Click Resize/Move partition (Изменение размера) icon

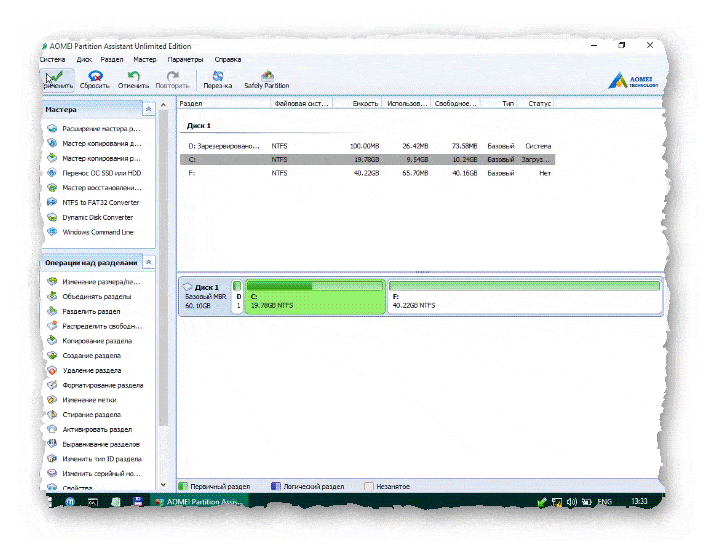click(52, 281)
